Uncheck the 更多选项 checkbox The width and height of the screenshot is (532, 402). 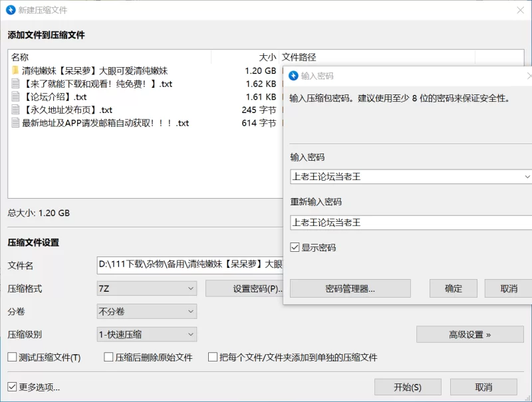click(12, 387)
